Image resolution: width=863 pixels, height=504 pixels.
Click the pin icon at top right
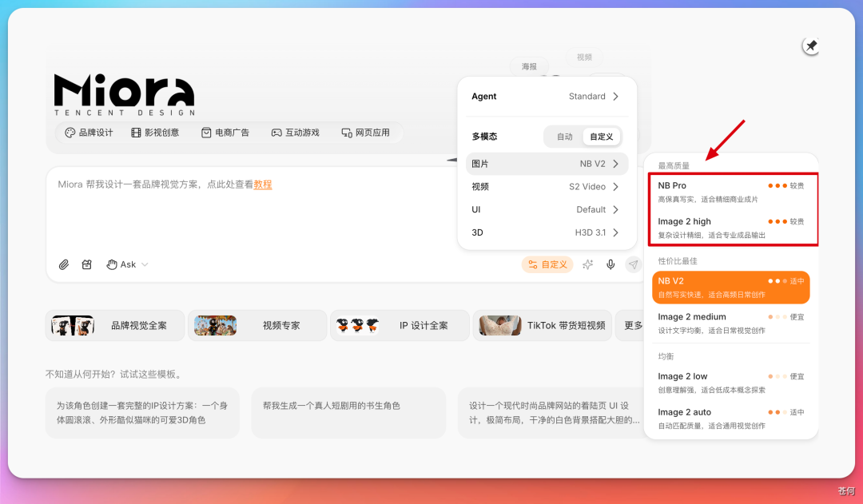pos(811,46)
